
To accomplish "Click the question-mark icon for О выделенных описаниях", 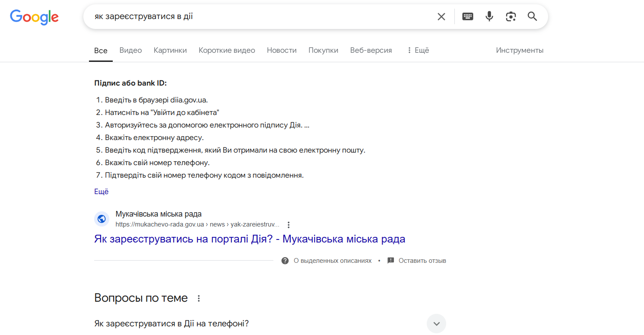I will pos(285,261).
